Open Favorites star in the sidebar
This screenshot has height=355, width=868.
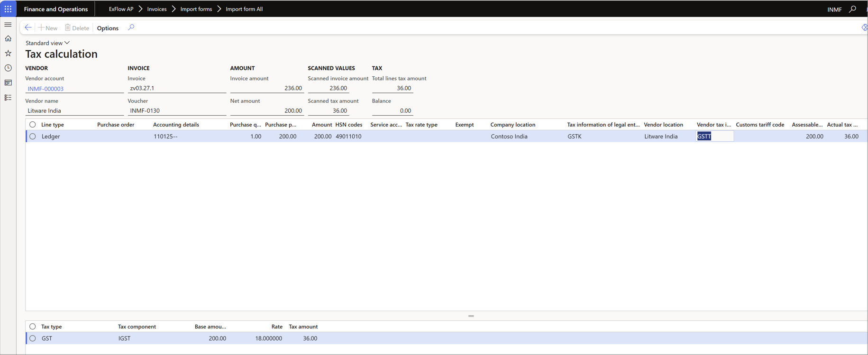click(x=8, y=54)
